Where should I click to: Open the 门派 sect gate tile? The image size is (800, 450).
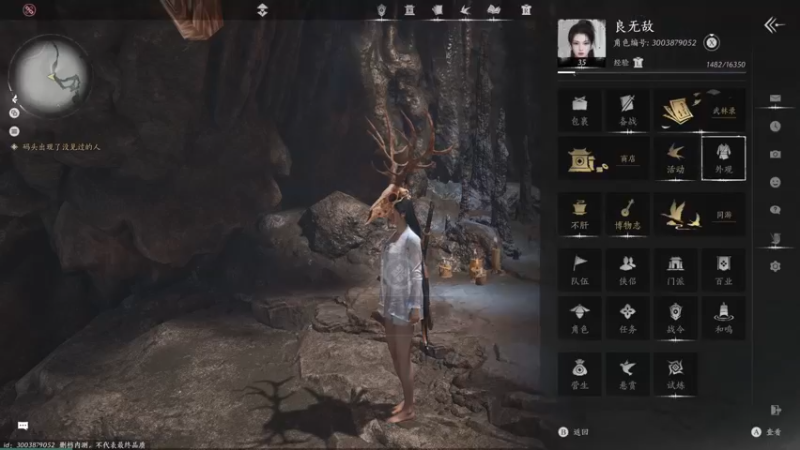tap(676, 270)
